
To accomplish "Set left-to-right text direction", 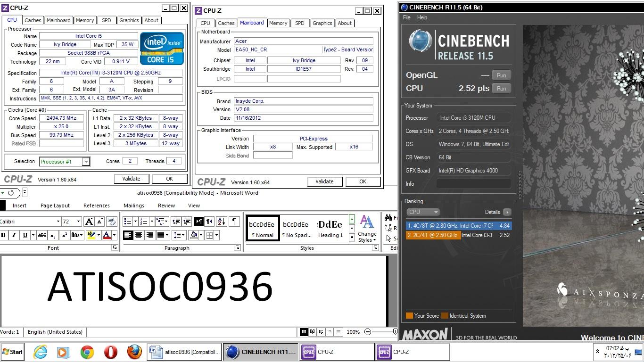I will [198, 221].
